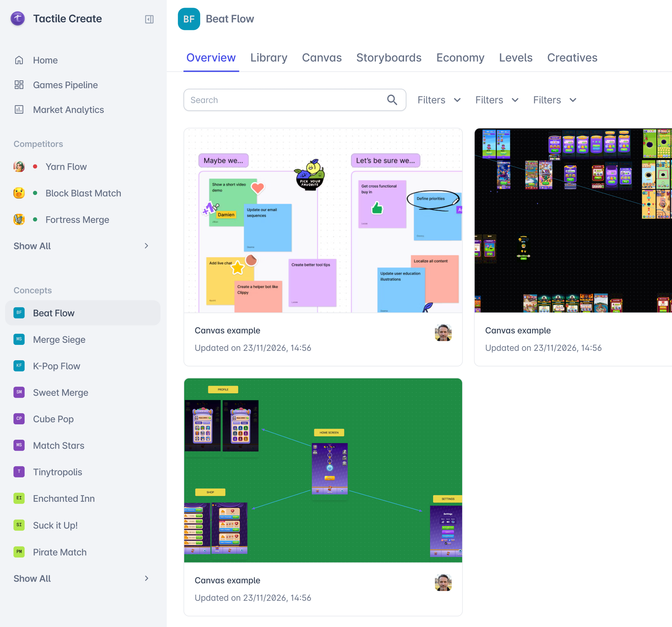Viewport: 672px width, 627px height.
Task: Click the Yarn Flow red status dot
Action: pos(35,166)
